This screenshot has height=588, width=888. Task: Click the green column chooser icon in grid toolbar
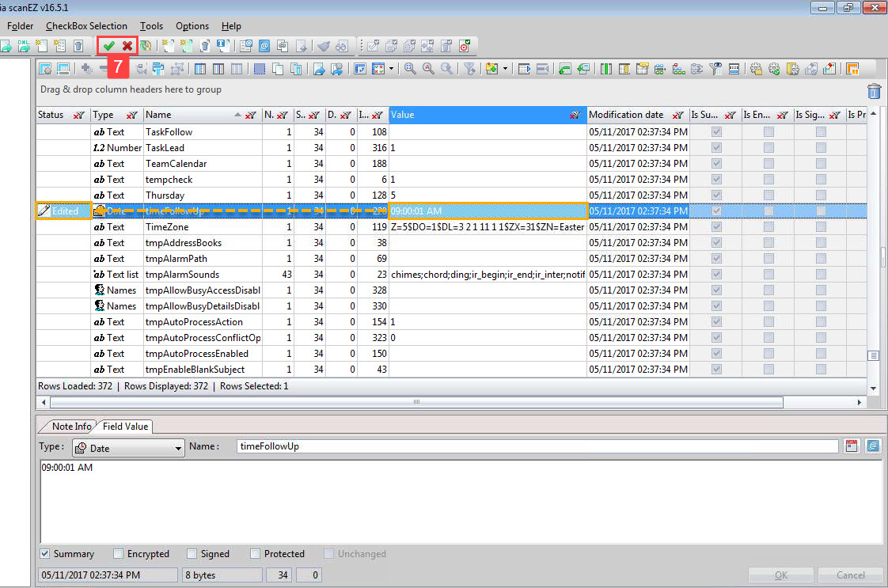click(x=606, y=69)
